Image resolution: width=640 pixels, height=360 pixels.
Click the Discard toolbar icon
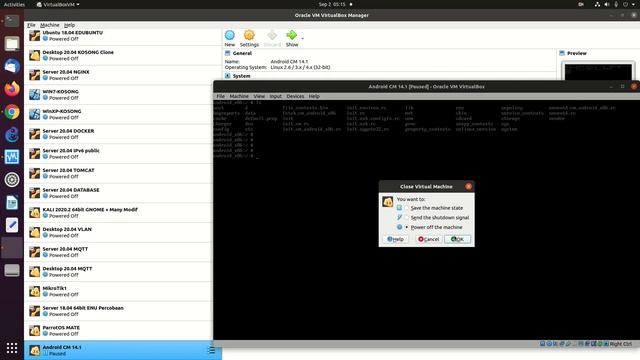click(272, 36)
